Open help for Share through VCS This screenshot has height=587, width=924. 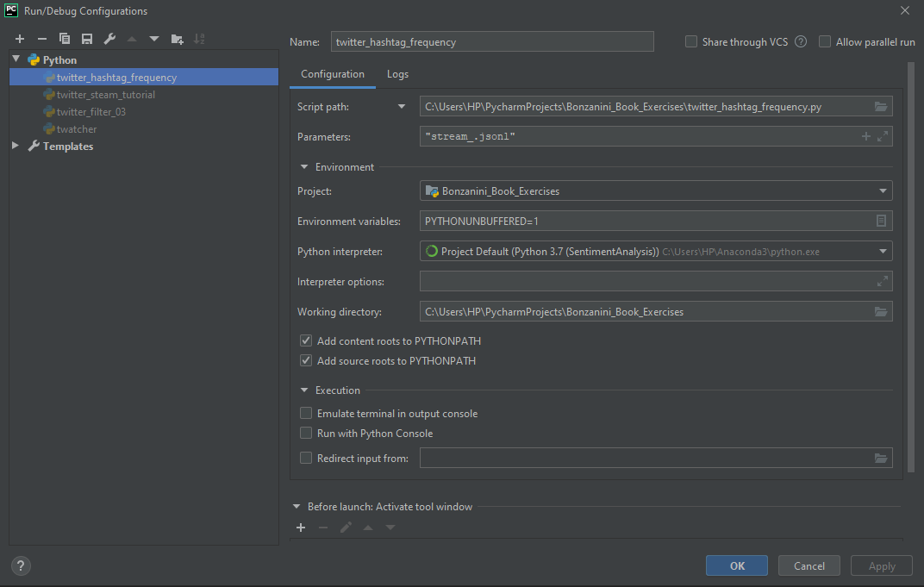(800, 42)
